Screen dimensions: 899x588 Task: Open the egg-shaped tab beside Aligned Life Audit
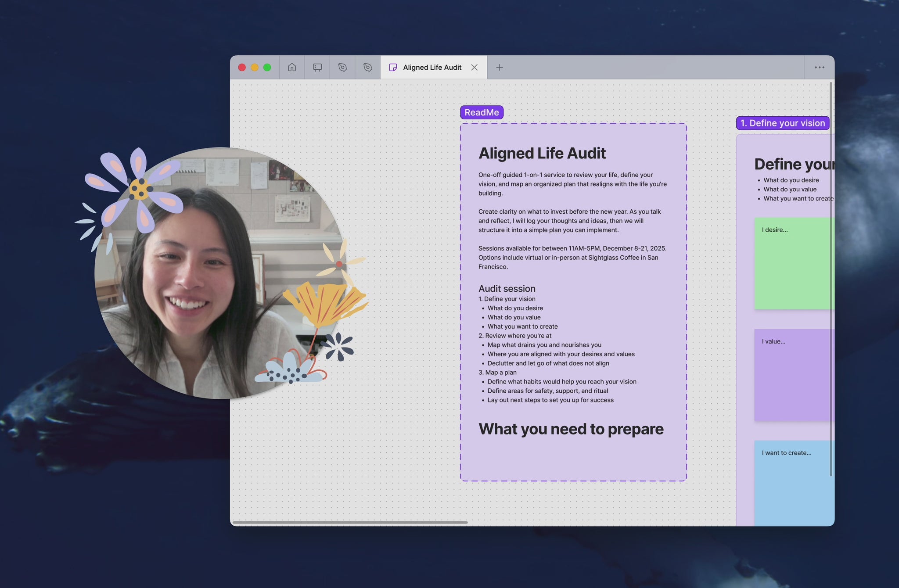pyautogui.click(x=368, y=67)
